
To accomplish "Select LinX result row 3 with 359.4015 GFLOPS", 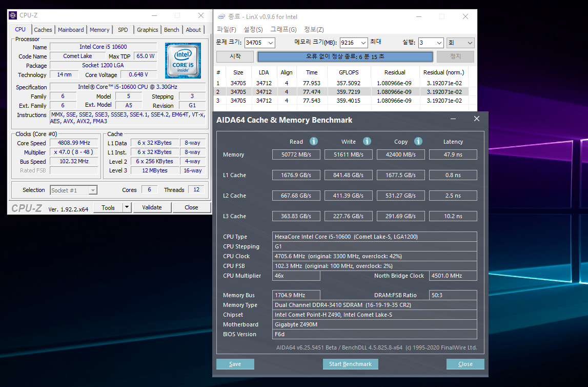I will point(341,101).
